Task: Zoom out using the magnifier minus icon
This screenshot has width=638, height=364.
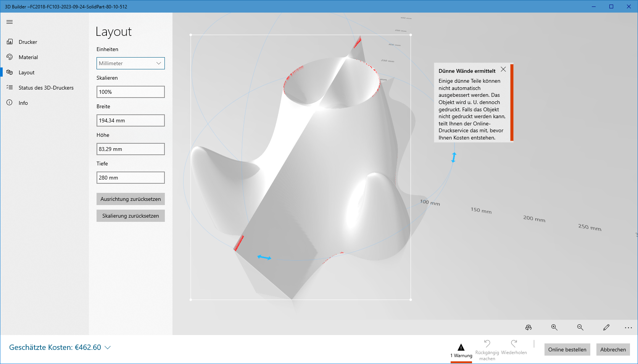Action: (580, 327)
